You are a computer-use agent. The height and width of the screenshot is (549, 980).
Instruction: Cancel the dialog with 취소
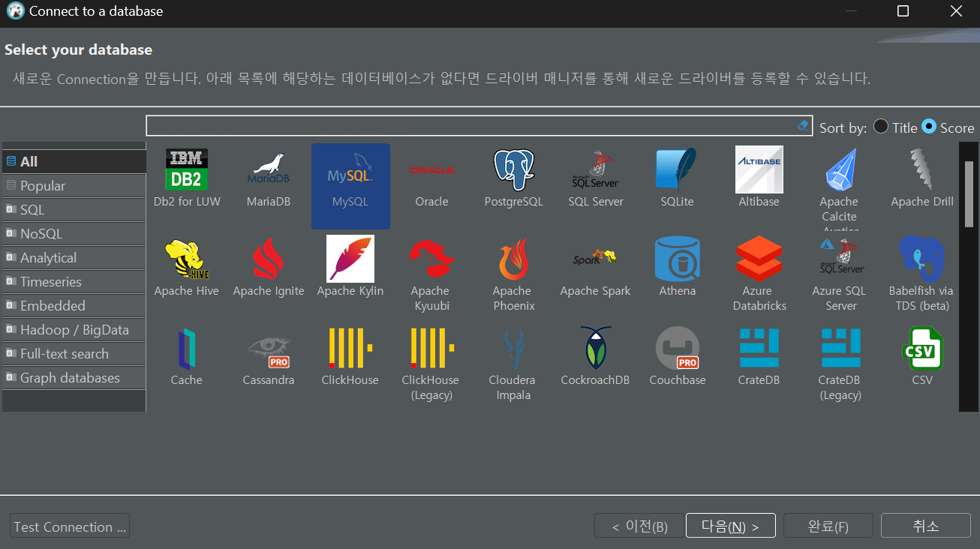926,526
